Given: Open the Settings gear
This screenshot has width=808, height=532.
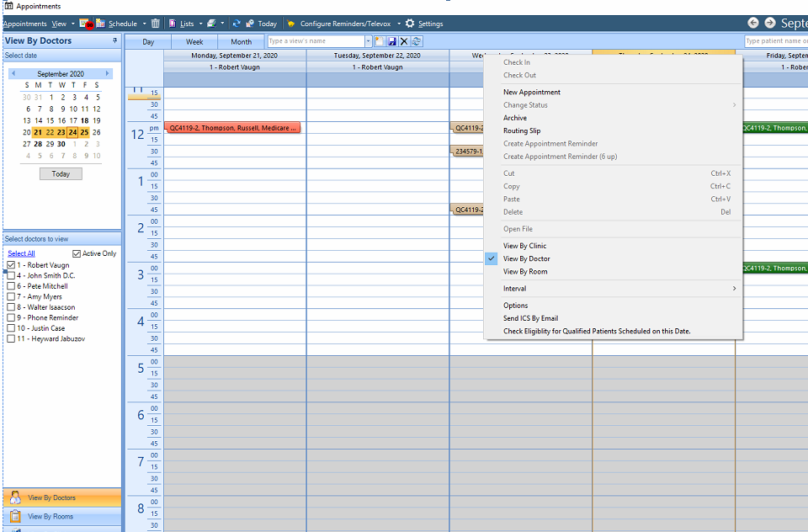Looking at the screenshot, I should point(410,24).
